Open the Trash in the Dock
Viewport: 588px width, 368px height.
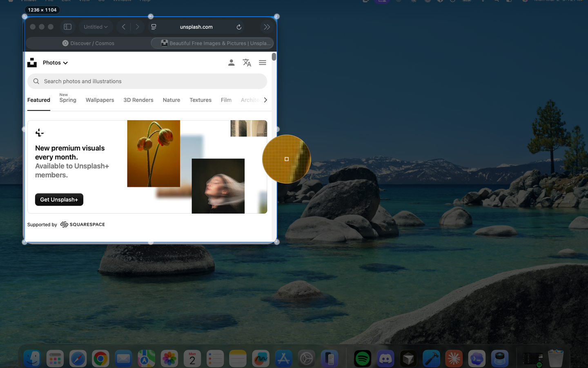coord(556,359)
